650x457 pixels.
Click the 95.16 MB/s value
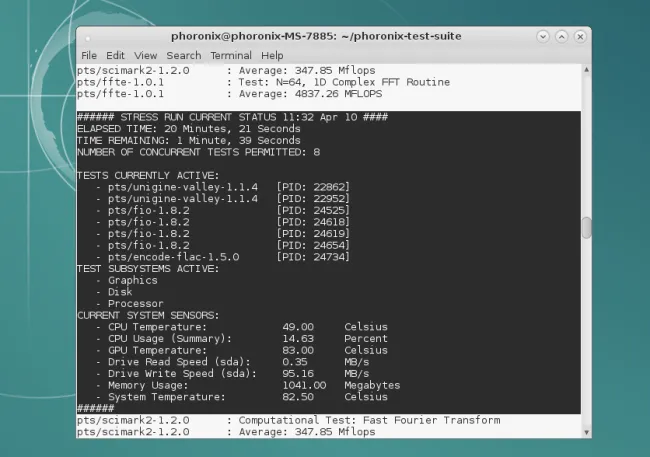point(325,373)
